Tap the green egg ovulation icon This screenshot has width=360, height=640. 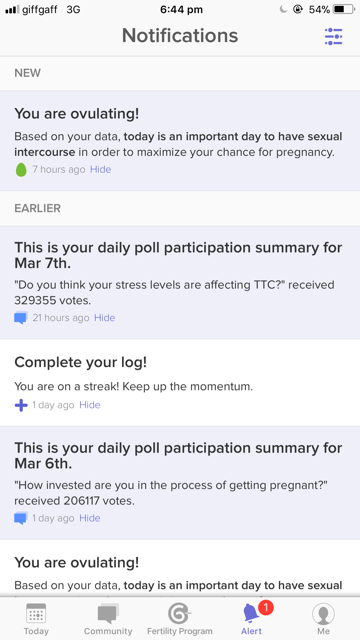[x=21, y=169]
